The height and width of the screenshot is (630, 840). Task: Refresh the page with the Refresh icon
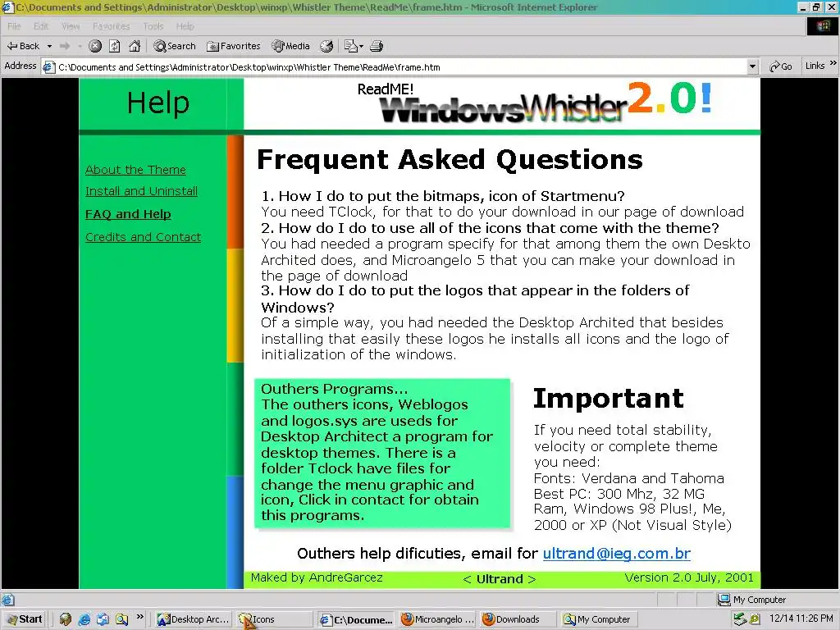(x=115, y=46)
